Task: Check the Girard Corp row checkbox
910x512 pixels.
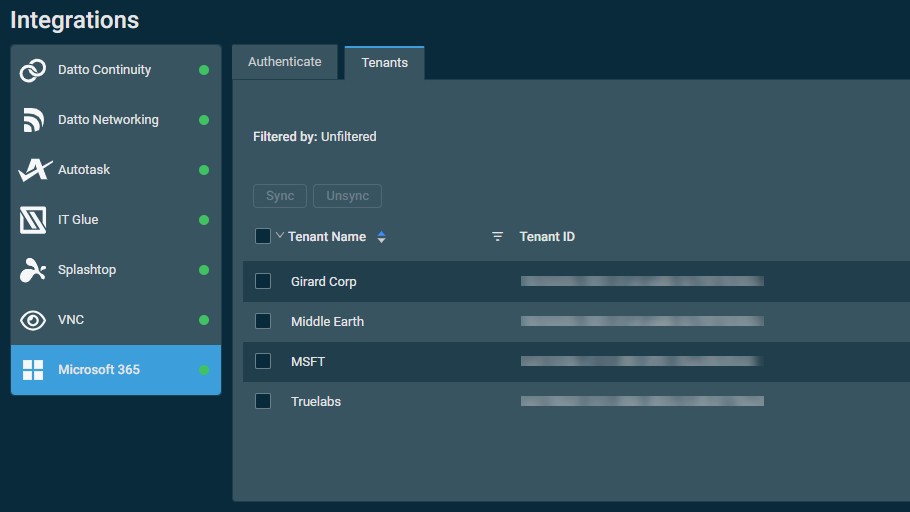Action: (x=263, y=281)
